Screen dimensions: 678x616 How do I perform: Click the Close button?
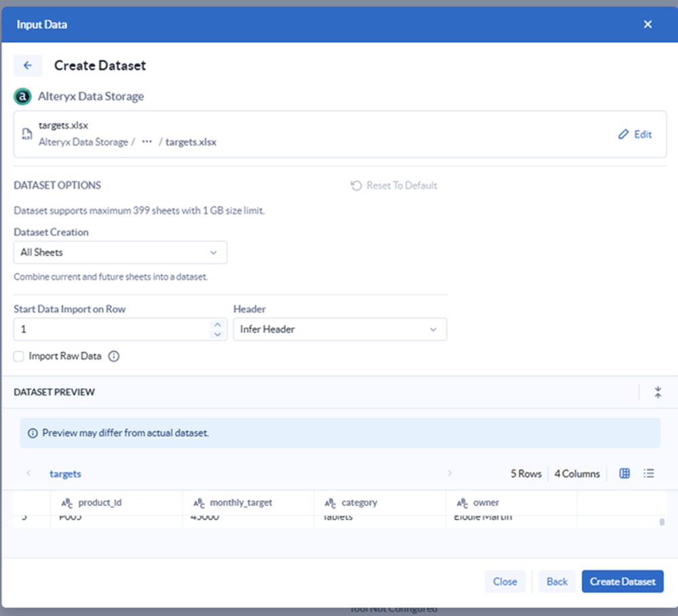[x=505, y=581]
